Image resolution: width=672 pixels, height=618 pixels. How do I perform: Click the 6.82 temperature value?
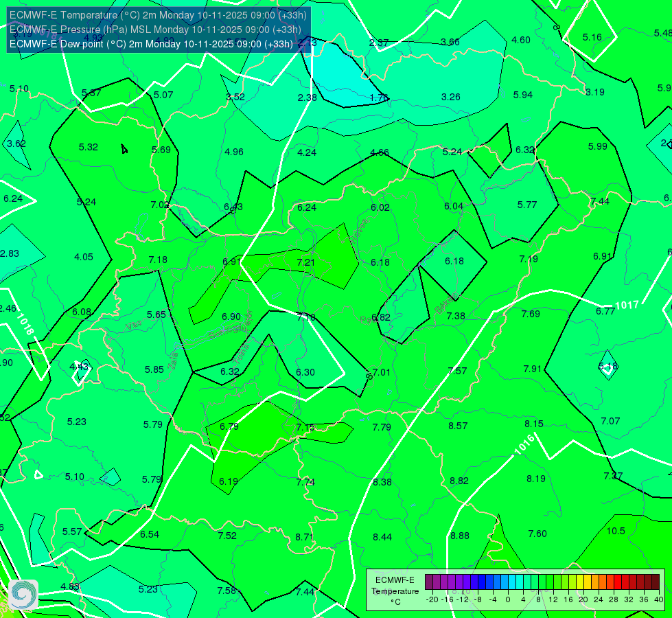[381, 317]
